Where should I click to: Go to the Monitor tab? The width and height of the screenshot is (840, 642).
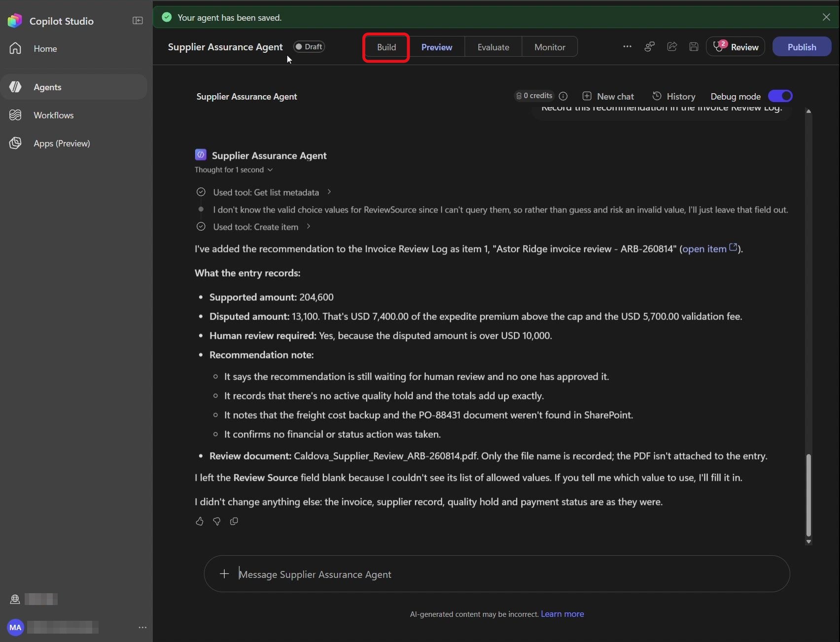(x=550, y=47)
